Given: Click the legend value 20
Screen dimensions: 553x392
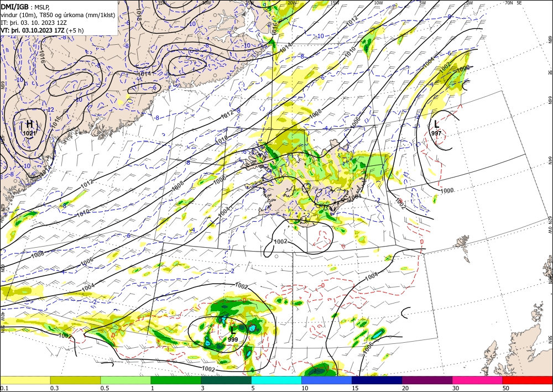Looking at the screenshot, I should [x=405, y=388].
